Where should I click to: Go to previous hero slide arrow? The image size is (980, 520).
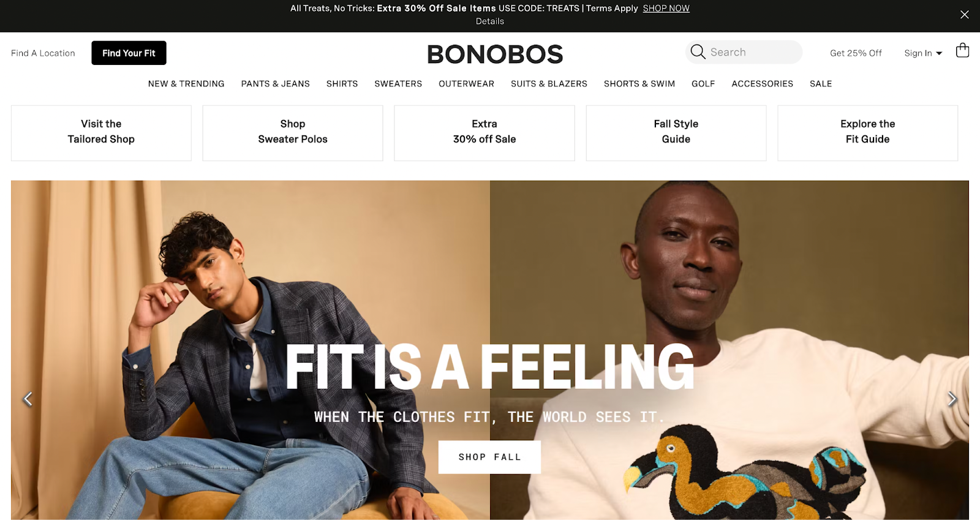pyautogui.click(x=28, y=399)
